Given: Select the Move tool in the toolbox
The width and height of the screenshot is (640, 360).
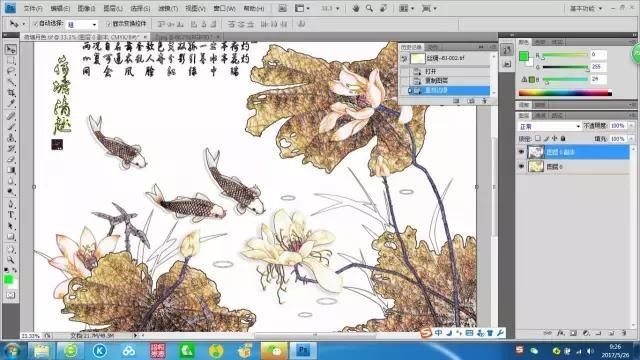Looking at the screenshot, I should pos(11,50).
